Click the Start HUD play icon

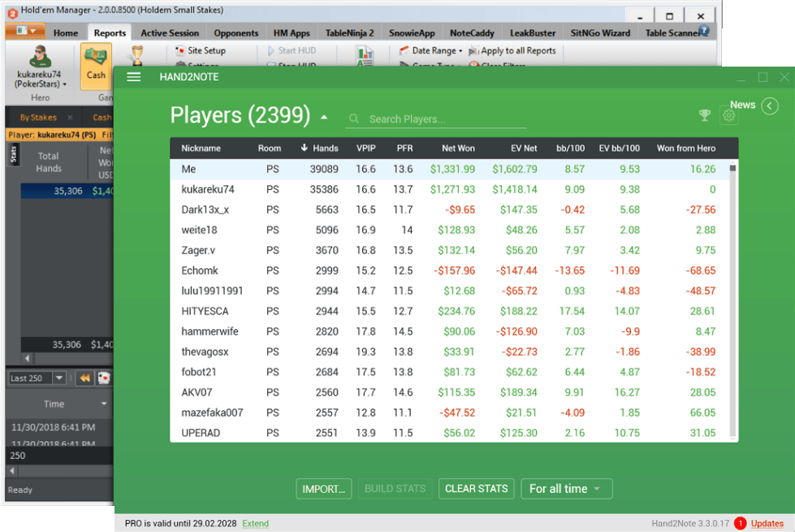click(270, 50)
